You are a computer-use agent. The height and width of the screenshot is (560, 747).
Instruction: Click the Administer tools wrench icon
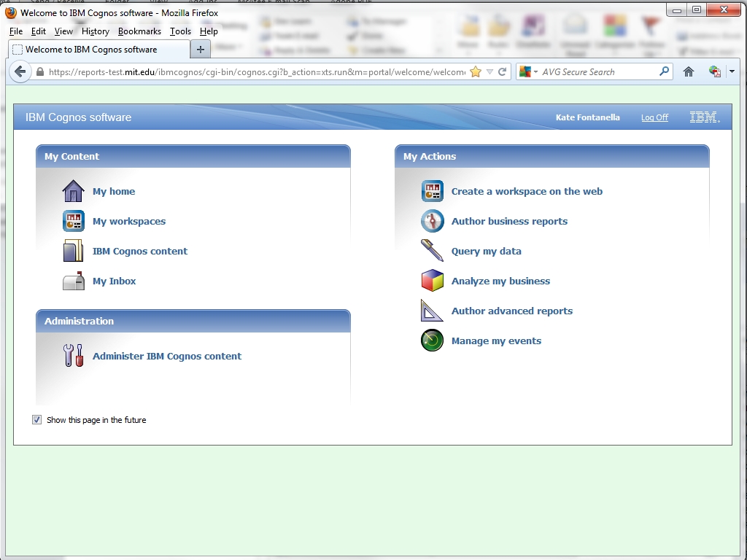(73, 356)
